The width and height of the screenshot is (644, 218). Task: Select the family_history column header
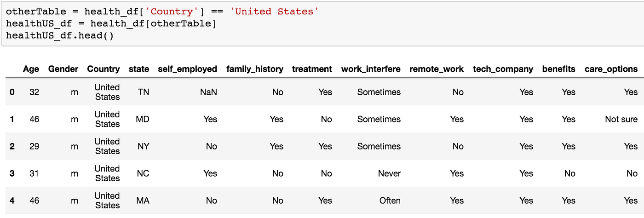point(255,69)
